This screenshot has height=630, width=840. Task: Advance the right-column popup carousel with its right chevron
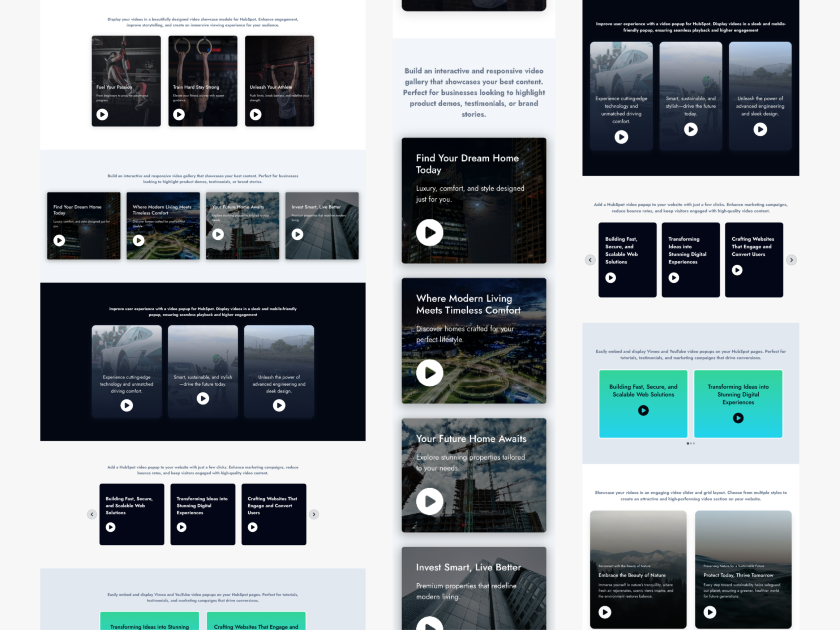tap(792, 260)
